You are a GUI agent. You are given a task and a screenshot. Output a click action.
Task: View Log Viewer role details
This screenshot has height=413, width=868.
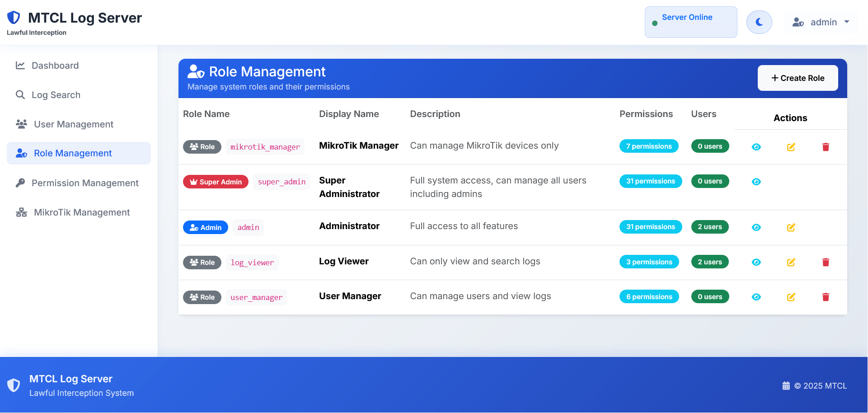pyautogui.click(x=756, y=262)
